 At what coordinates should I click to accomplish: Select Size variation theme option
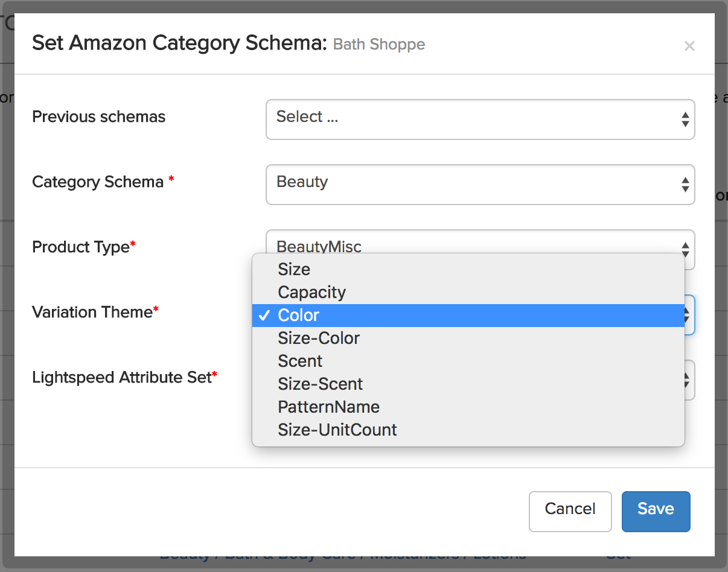[x=294, y=270]
